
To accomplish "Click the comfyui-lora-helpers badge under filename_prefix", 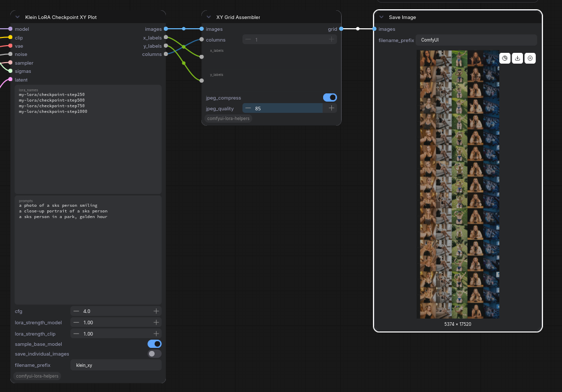I will pos(38,376).
